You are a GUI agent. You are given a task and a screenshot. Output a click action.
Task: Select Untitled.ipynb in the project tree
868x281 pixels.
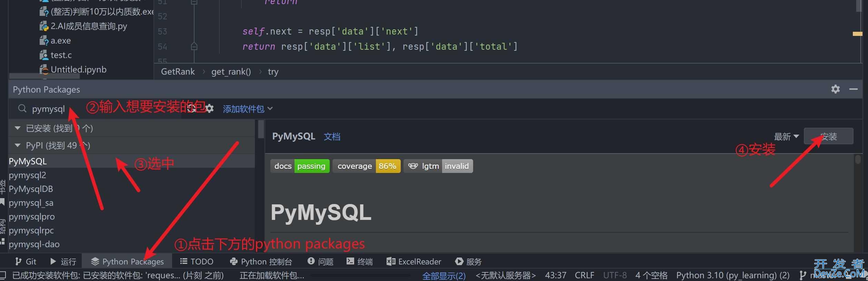(x=73, y=69)
